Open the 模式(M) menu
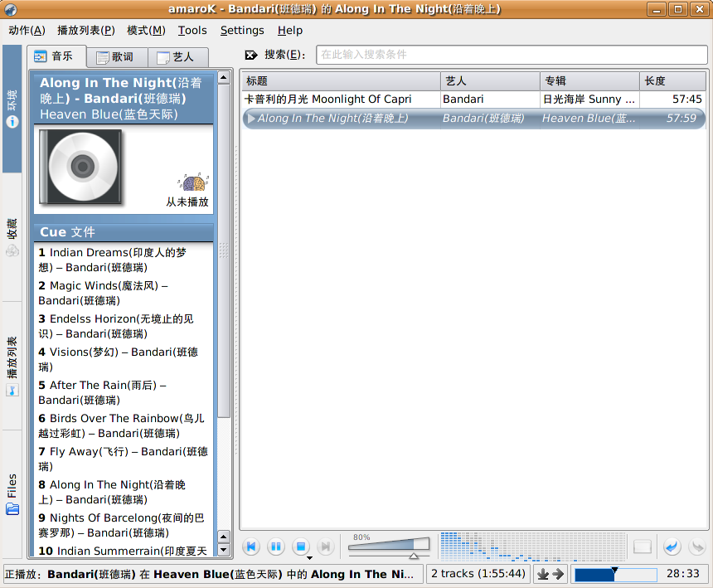This screenshot has width=713, height=588. click(146, 31)
